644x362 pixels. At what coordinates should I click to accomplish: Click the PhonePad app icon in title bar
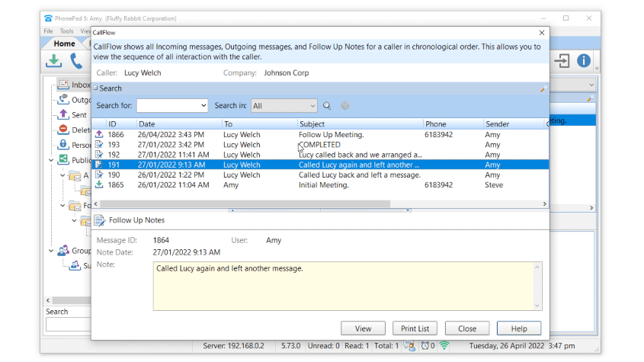point(48,18)
